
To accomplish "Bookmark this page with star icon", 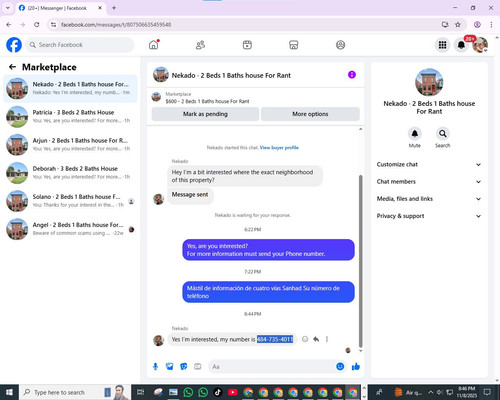I will (458, 24).
